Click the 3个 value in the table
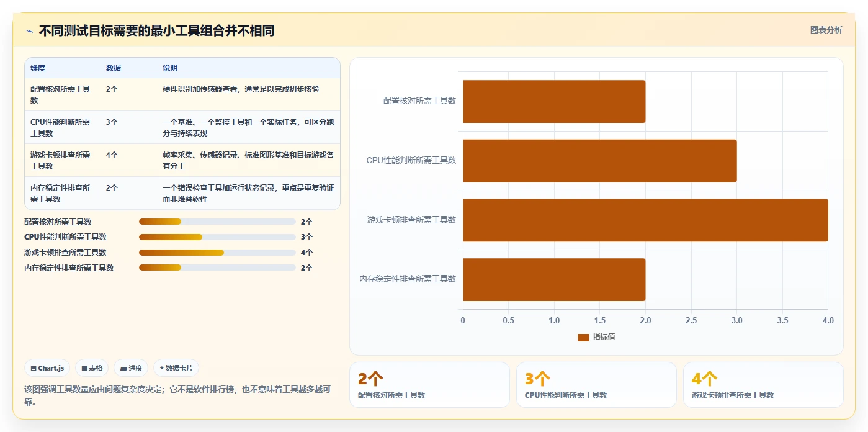This screenshot has height=432, width=868. coord(112,122)
